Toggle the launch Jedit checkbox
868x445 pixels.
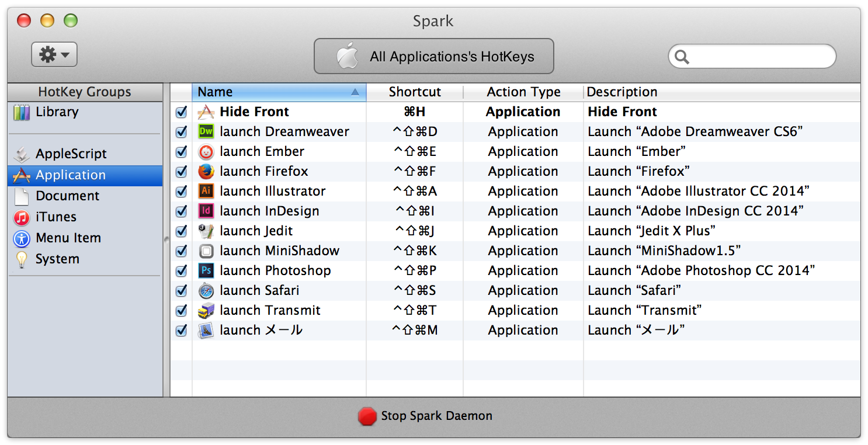pyautogui.click(x=181, y=231)
